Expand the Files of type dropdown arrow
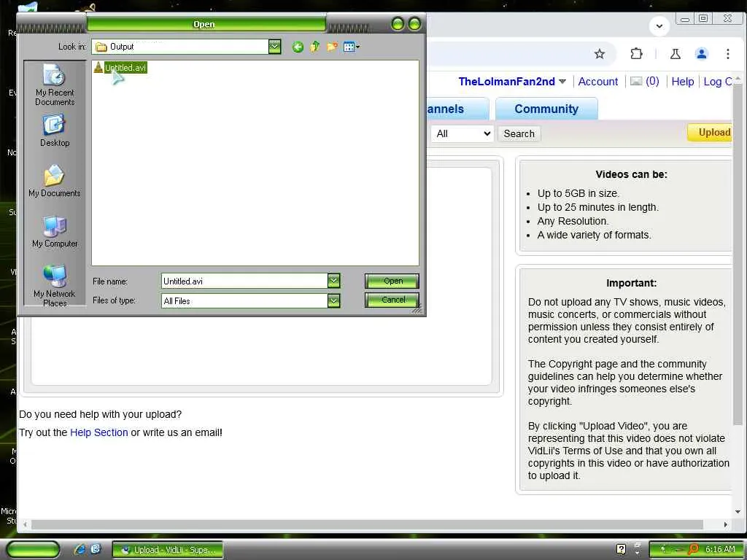 pyautogui.click(x=334, y=300)
